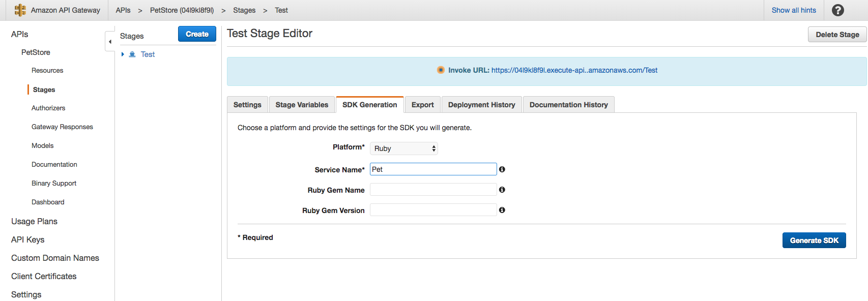Open Settings at bottom of sidebar
868x301 pixels.
click(x=26, y=294)
